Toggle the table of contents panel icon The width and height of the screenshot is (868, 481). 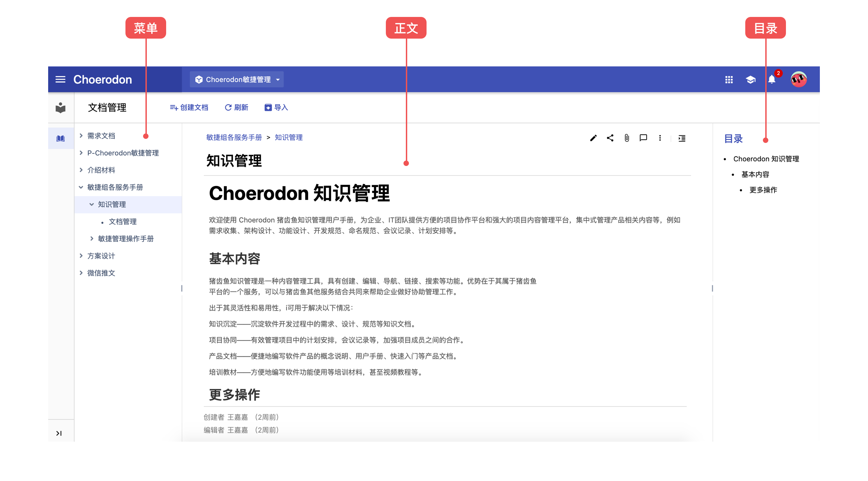click(x=682, y=138)
